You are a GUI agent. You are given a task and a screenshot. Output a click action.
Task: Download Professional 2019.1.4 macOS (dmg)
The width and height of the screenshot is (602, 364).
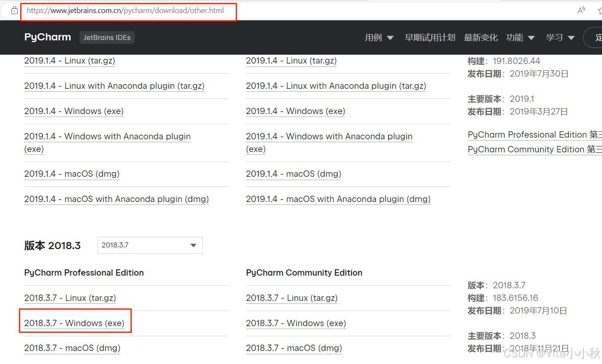pyautogui.click(x=72, y=174)
